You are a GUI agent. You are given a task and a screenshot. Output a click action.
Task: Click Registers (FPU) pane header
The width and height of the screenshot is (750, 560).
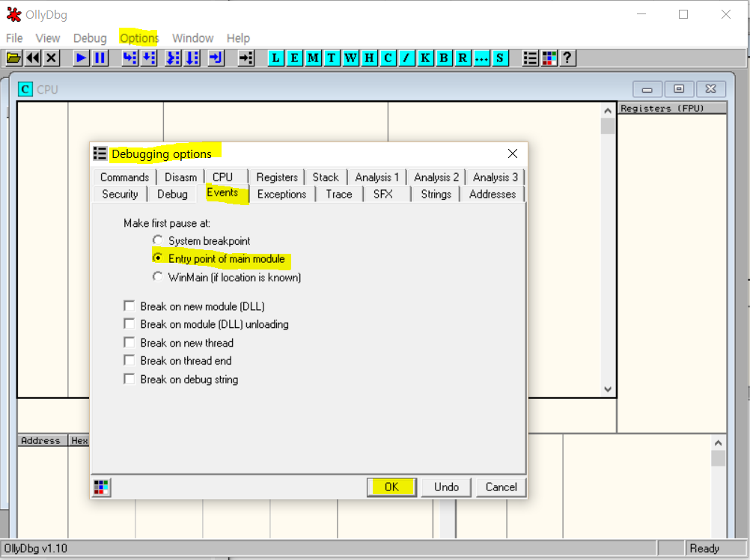[672, 108]
